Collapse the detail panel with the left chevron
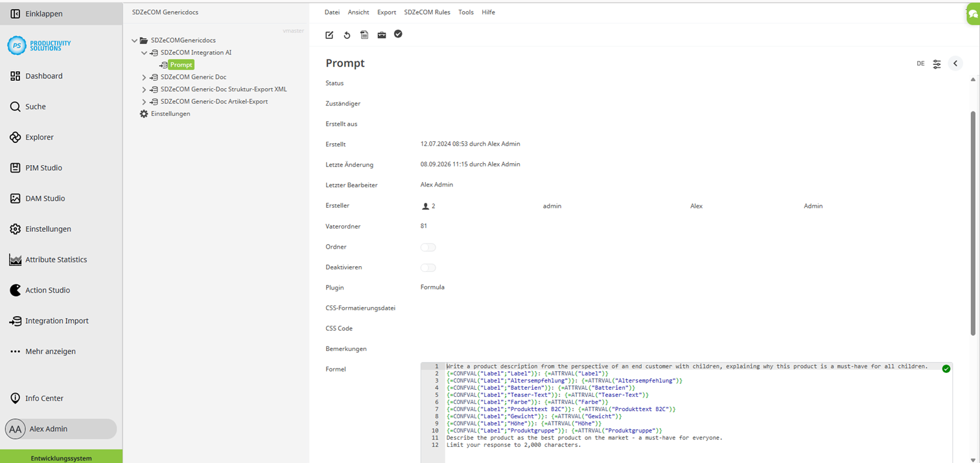Image resolution: width=980 pixels, height=463 pixels. pos(955,63)
